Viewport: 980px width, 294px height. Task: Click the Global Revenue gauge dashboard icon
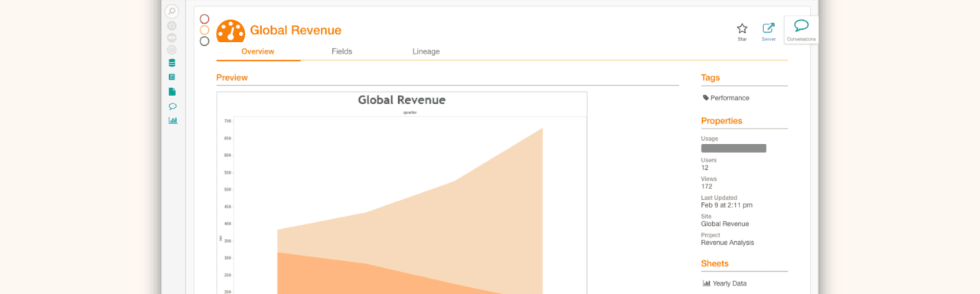(230, 31)
